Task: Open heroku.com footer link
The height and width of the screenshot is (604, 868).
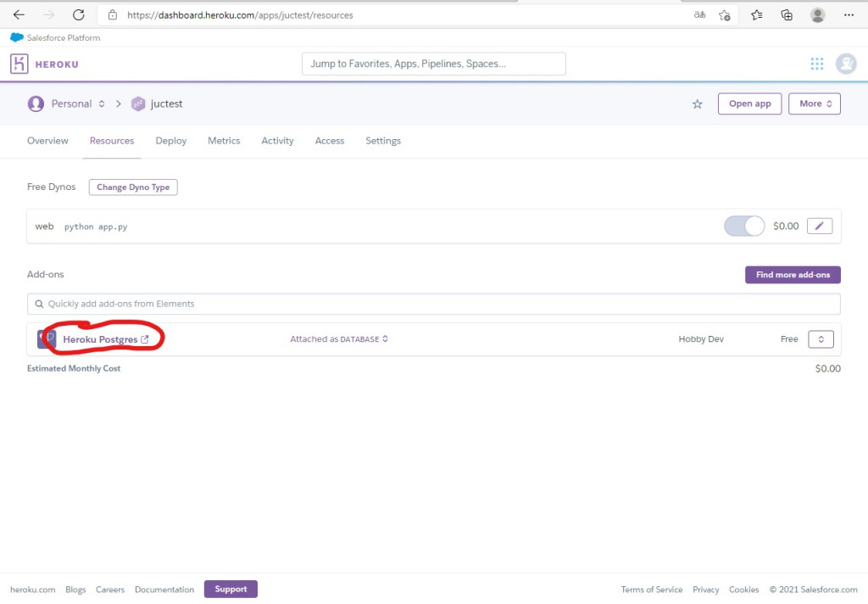Action: pyautogui.click(x=33, y=590)
